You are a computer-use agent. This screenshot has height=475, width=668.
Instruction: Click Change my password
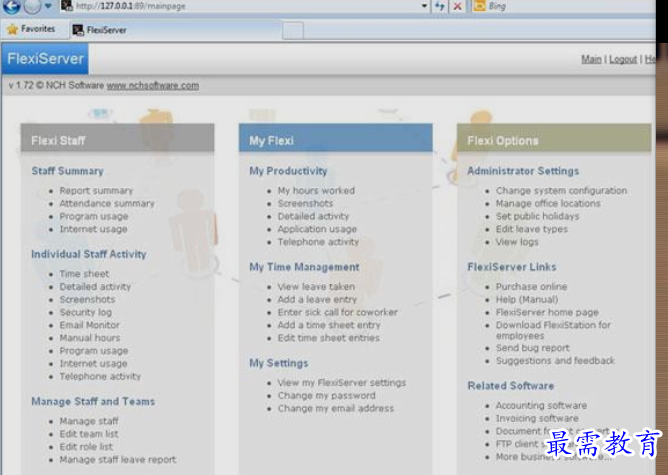point(327,395)
